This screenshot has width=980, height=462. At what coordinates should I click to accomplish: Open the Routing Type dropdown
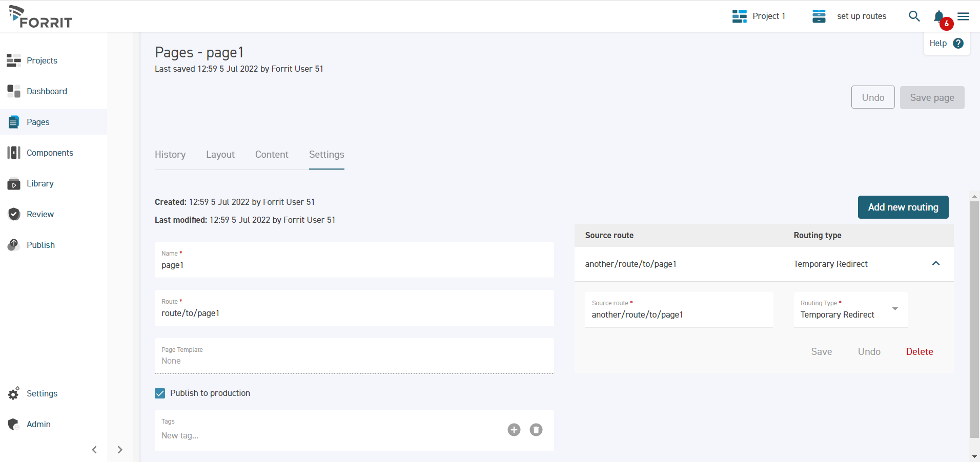851,310
